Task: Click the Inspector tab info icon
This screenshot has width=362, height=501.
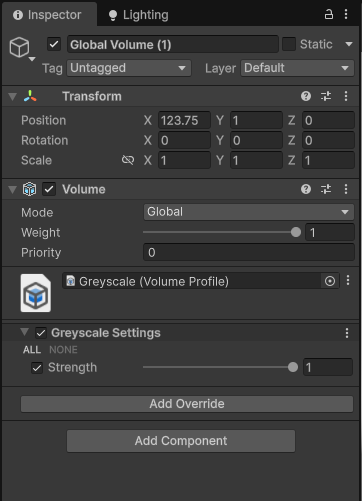Action: [x=18, y=15]
